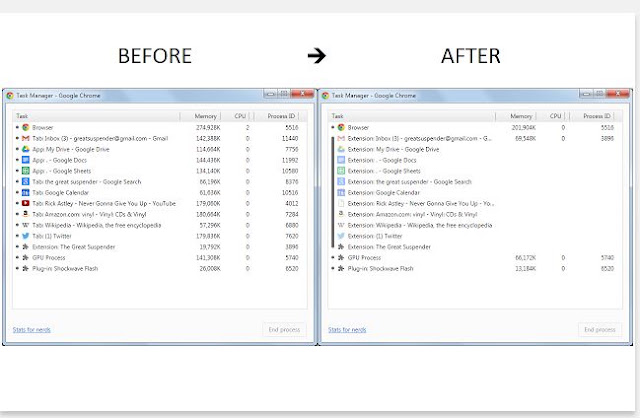Image resolution: width=640 pixels, height=418 pixels.
Task: Click End process button in BEFORE window
Action: [284, 329]
